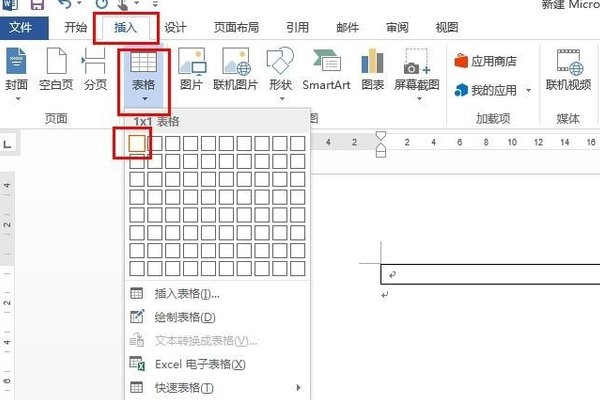The width and height of the screenshot is (600, 400).
Task: Choose 插入表格(I)... menu item
Action: point(217,294)
